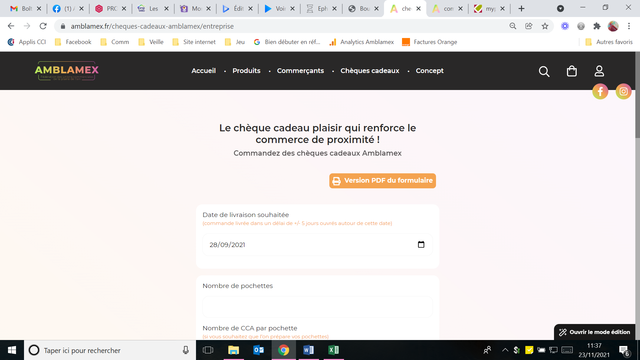Open the Commerçants menu item
The image size is (640, 360).
coord(300,71)
